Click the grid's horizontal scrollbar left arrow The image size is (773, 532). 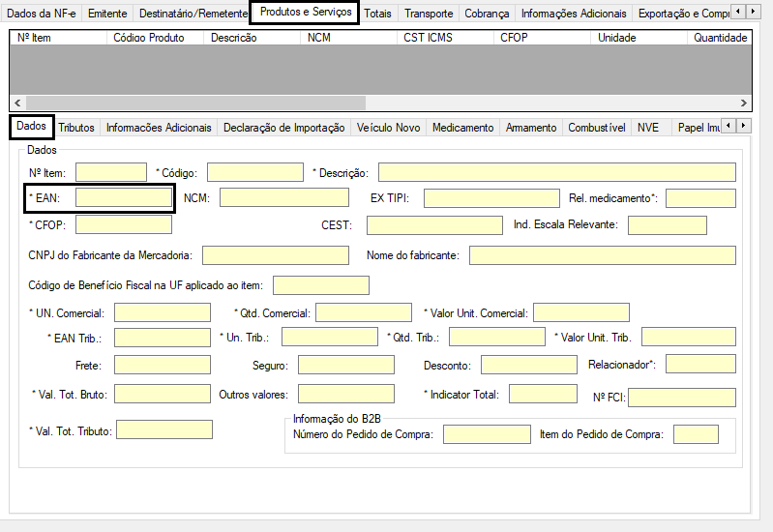tap(17, 103)
